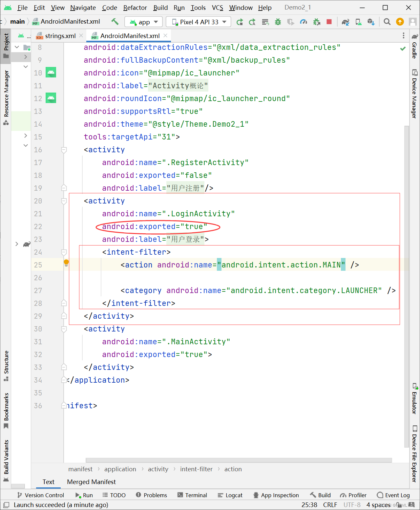Click the Rerun/restore layout lines icon

[x=265, y=22]
